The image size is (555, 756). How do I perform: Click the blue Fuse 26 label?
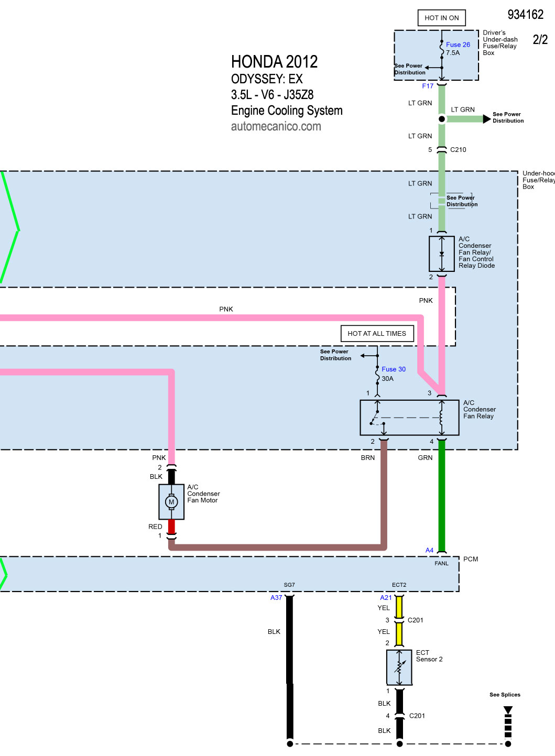pyautogui.click(x=458, y=45)
